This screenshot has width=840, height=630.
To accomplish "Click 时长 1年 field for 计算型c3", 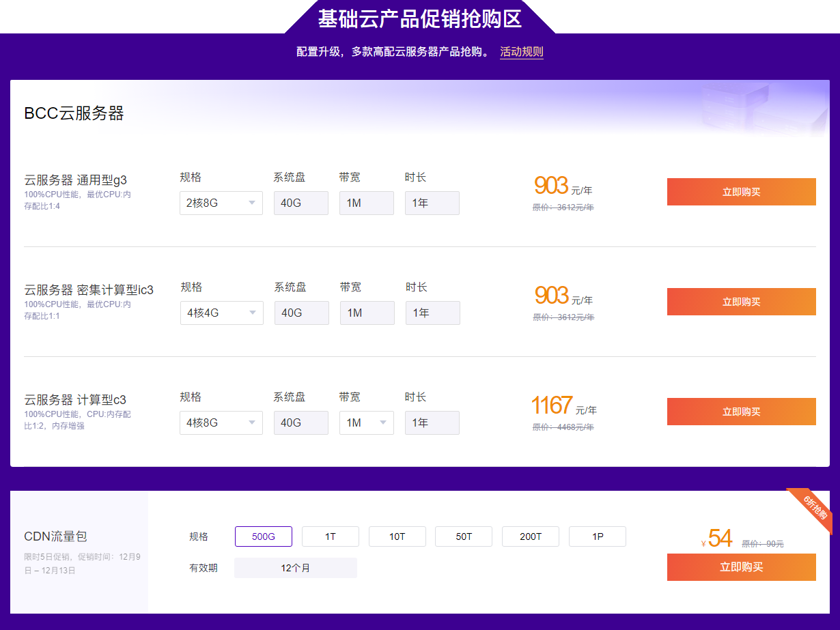I will click(432, 423).
